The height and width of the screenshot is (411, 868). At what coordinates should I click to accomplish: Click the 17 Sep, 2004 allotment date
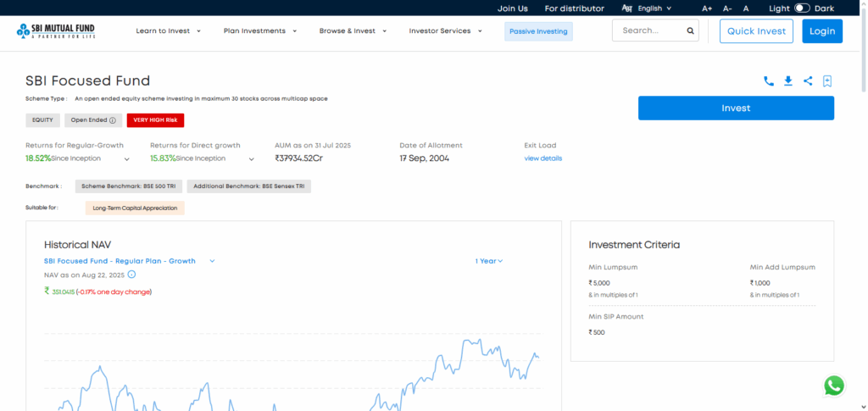(425, 158)
